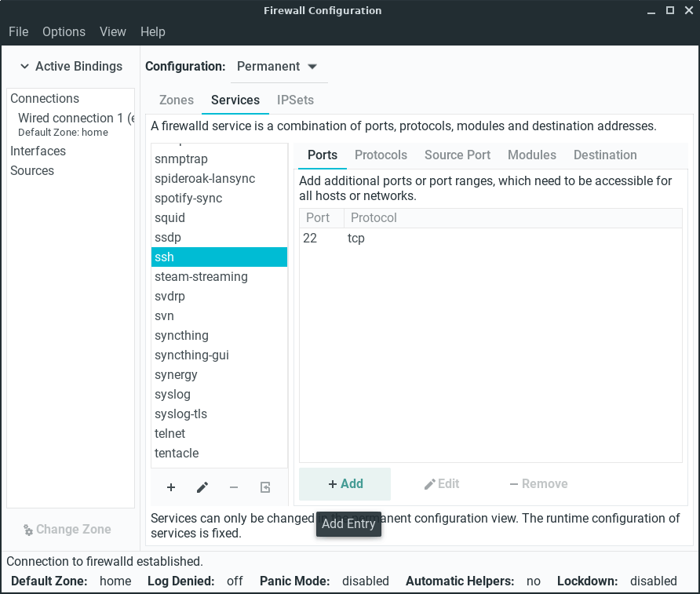Click the load service defaults icon
The width and height of the screenshot is (700, 594).
coord(265,487)
